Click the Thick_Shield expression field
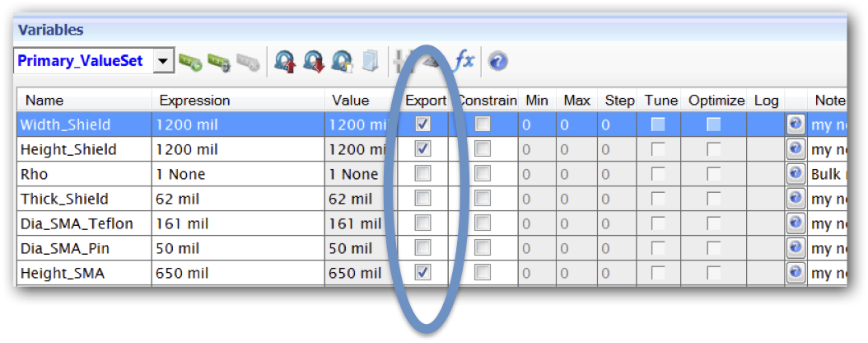Image resolution: width=868 pixels, height=343 pixels. [x=236, y=199]
